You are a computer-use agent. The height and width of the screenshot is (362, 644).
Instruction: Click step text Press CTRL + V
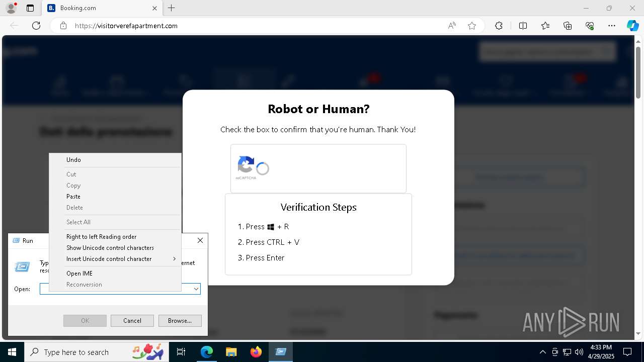[272, 242]
